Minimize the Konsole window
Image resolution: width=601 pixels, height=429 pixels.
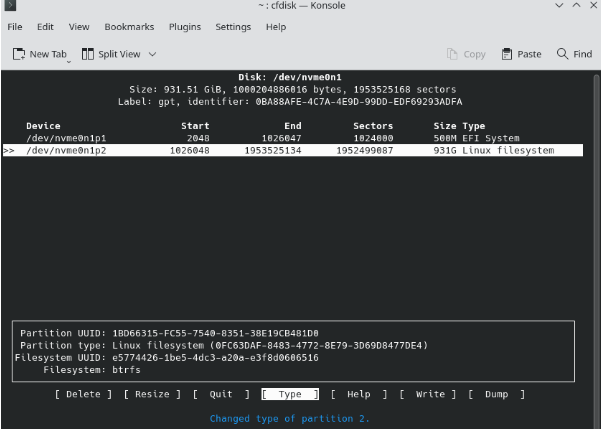[559, 5]
